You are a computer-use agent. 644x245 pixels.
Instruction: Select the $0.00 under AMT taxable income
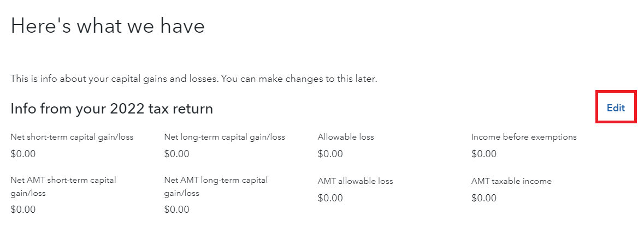point(484,198)
